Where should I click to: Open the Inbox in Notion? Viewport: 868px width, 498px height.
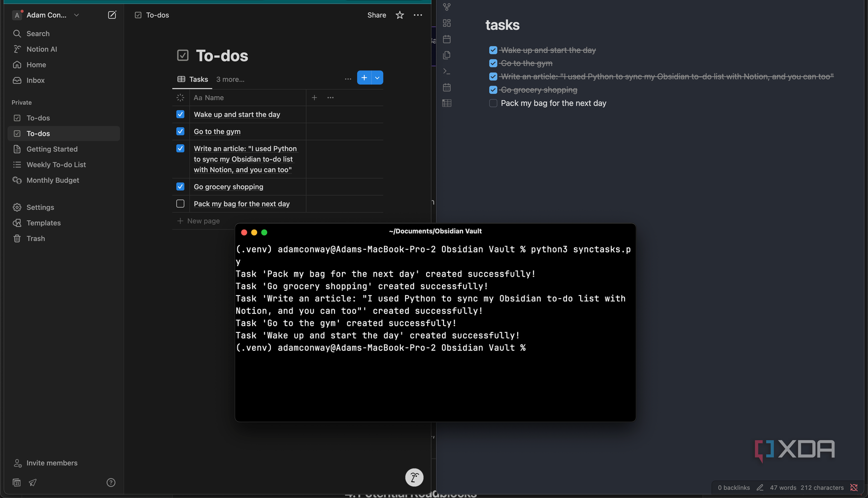pyautogui.click(x=35, y=80)
